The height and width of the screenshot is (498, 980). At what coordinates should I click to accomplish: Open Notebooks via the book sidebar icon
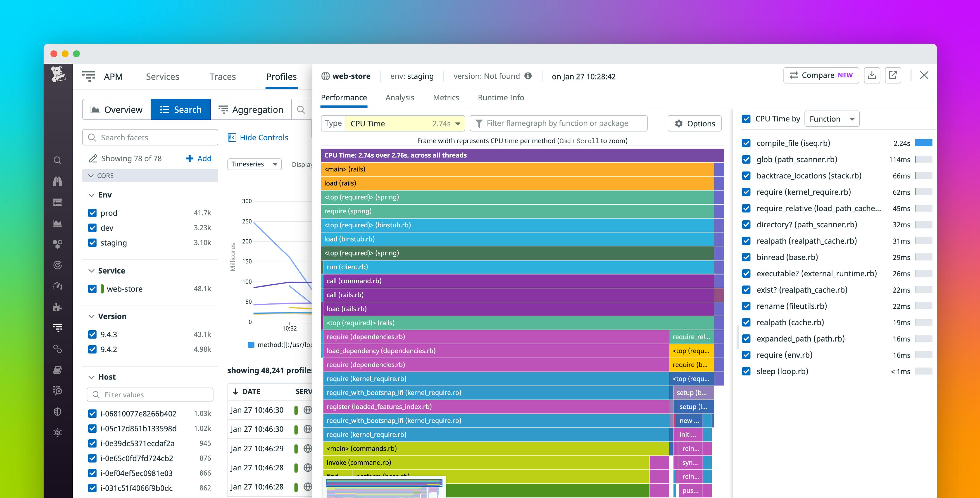pyautogui.click(x=58, y=370)
